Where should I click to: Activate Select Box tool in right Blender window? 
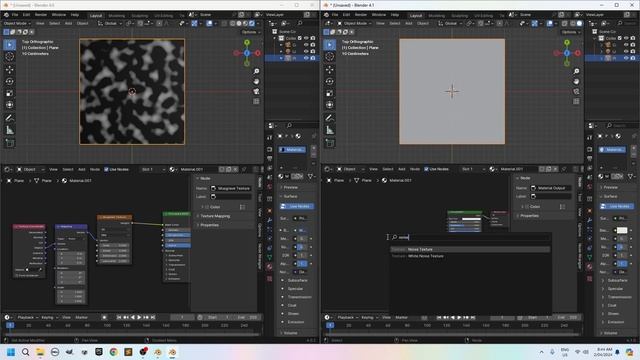[329, 44]
